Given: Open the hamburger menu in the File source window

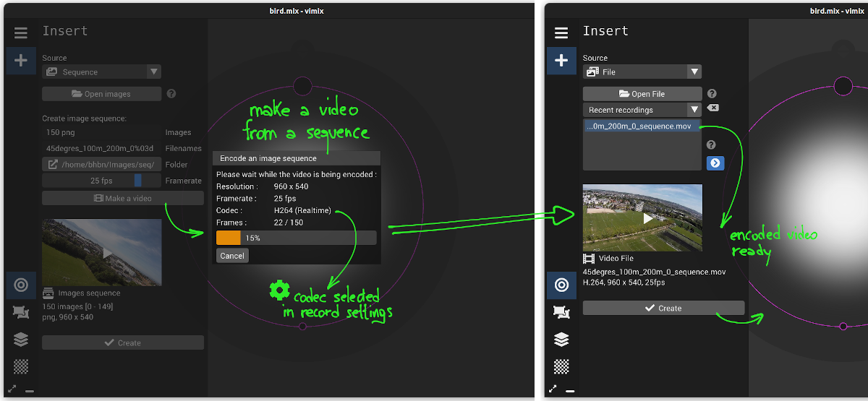Looking at the screenshot, I should coord(561,33).
